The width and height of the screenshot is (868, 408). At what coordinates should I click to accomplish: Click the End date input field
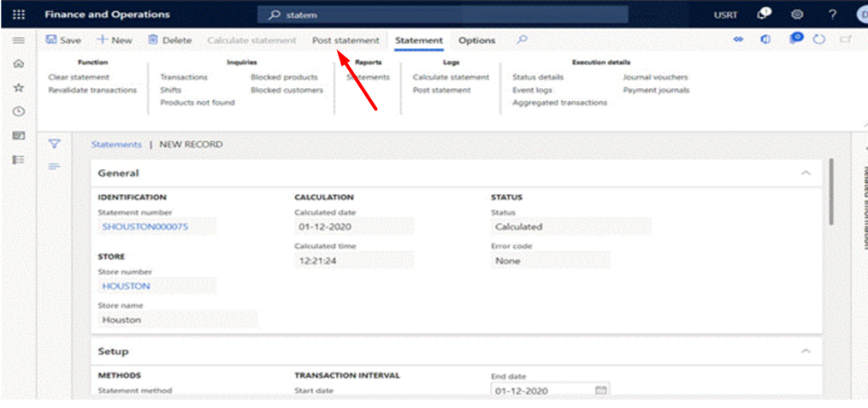[550, 391]
